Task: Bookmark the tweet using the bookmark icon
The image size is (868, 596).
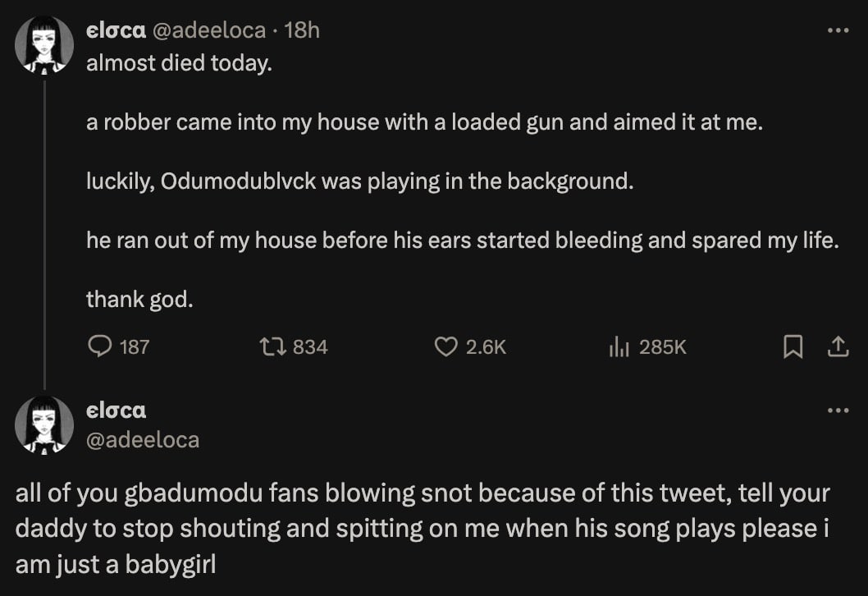Action: click(793, 347)
